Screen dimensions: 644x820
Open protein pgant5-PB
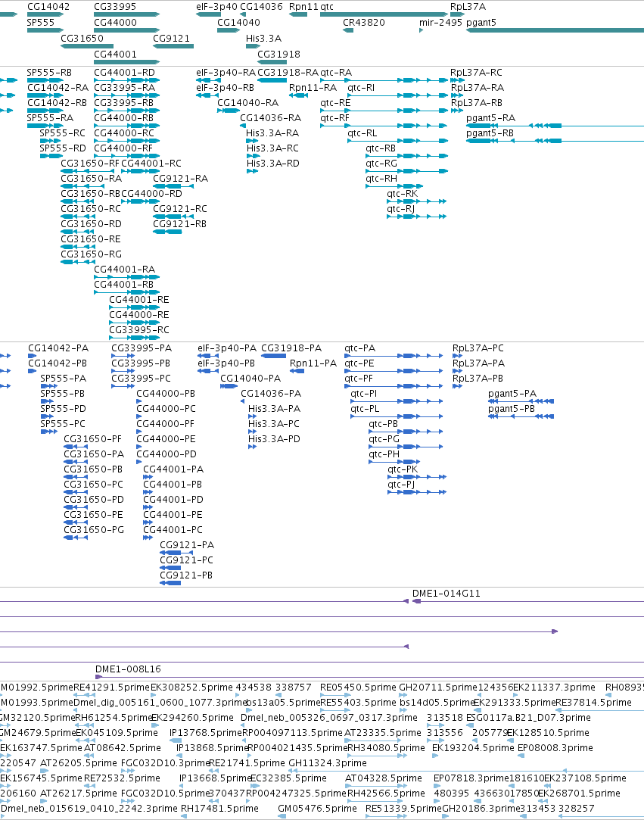click(512, 409)
